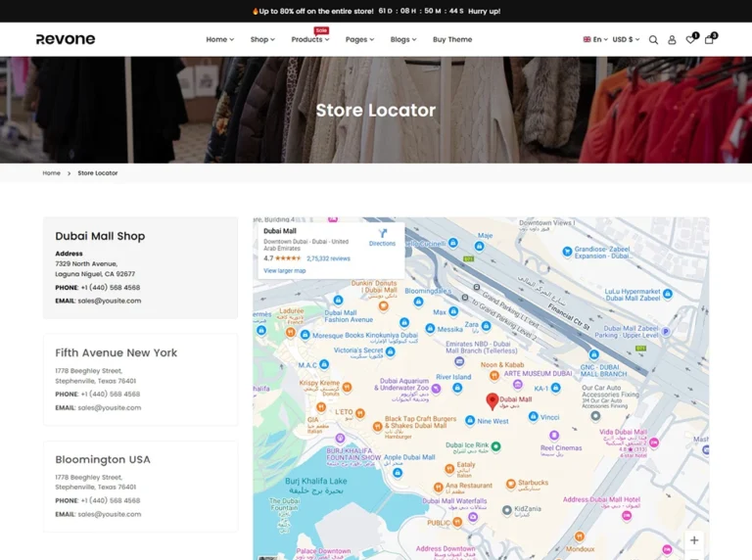Open the En language selector
This screenshot has width=752, height=560.
pyautogui.click(x=595, y=39)
